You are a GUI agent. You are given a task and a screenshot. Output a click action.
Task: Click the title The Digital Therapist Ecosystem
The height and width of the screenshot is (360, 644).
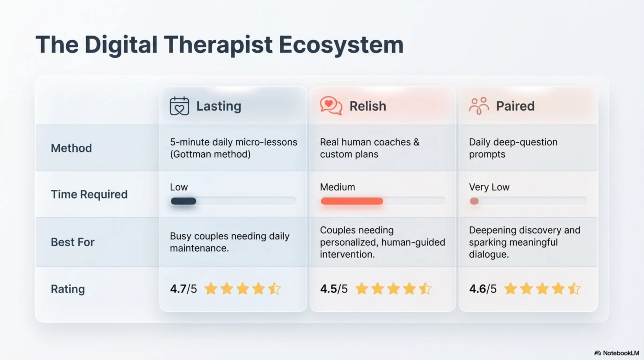[x=220, y=45]
